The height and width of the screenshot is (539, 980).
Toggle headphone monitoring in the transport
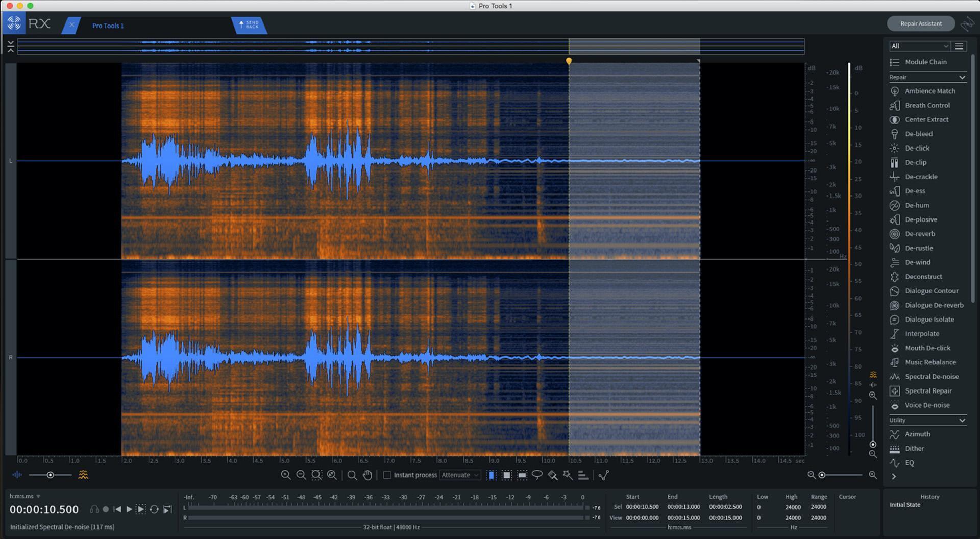pos(94,509)
